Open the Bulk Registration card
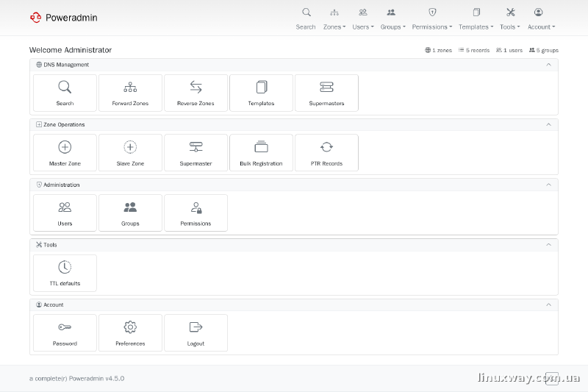This screenshot has width=588, height=392. pyautogui.click(x=261, y=153)
